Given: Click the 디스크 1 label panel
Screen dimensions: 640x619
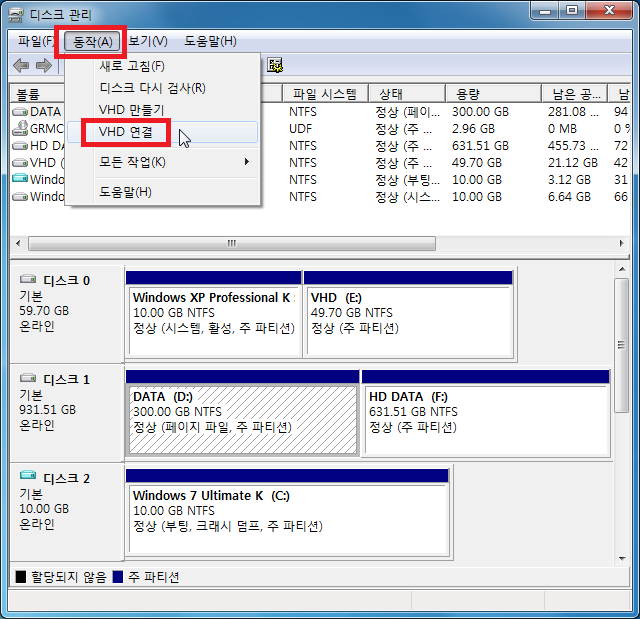Looking at the screenshot, I should click(x=67, y=413).
